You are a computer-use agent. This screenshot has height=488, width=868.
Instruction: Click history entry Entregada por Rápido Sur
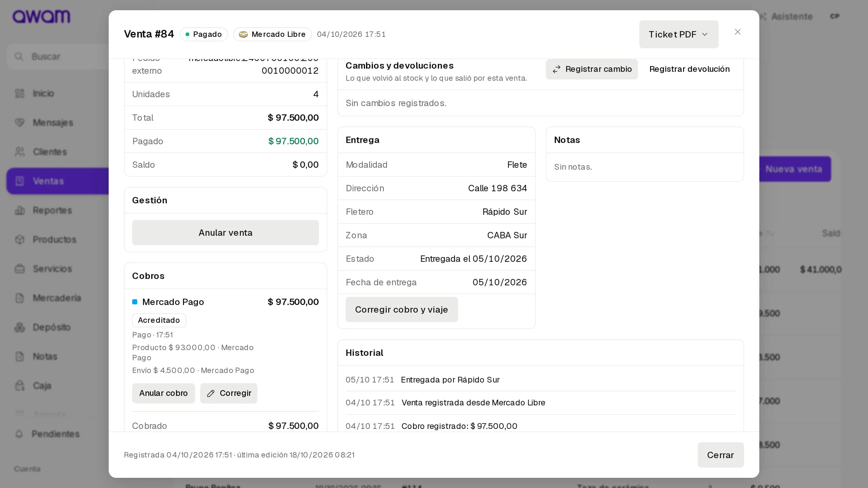[x=450, y=379]
